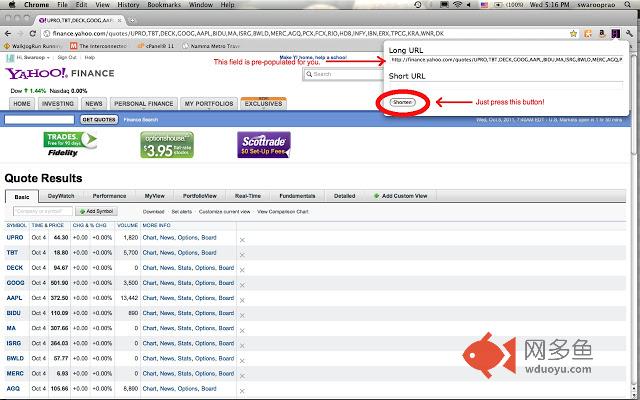The width and height of the screenshot is (640, 400).
Task: Click the Sign Out link
Action: 67,58
